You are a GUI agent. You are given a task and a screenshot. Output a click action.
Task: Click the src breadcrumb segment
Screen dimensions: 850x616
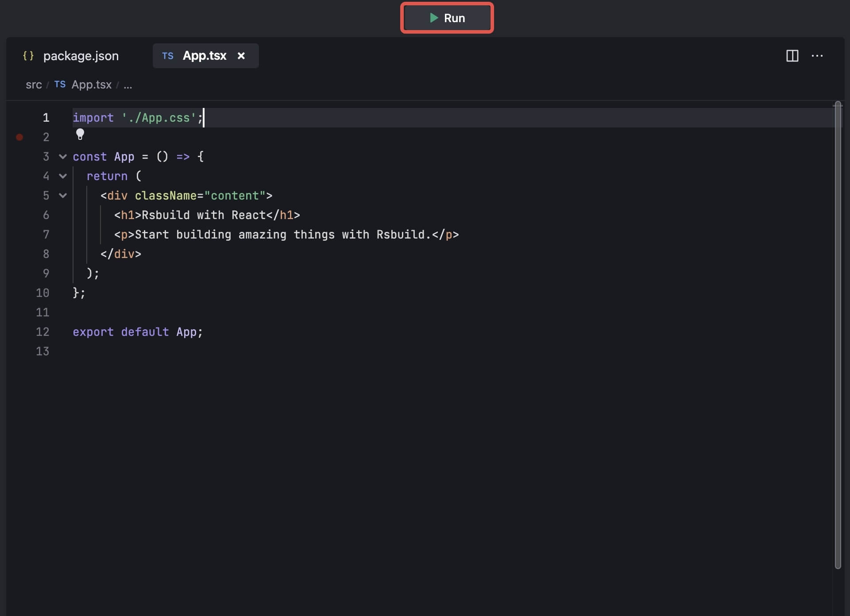pos(34,85)
